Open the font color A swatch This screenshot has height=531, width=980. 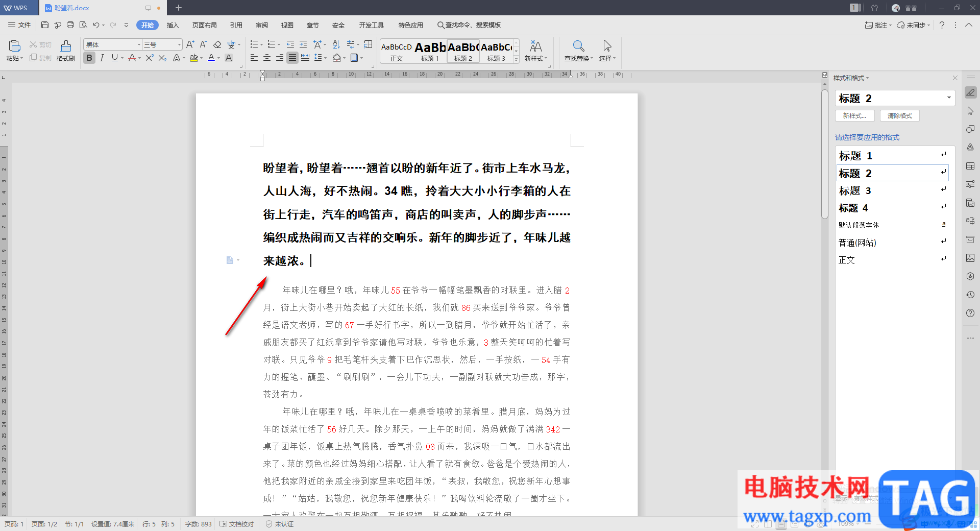[211, 58]
